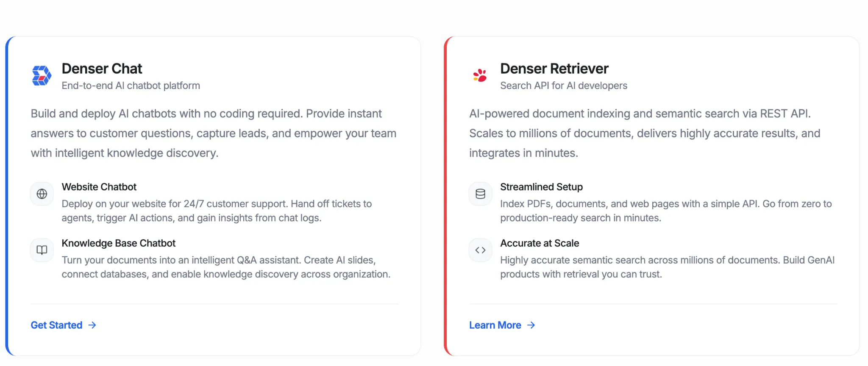Click the globe icon beside Website Chatbot
The width and height of the screenshot is (868, 366).
point(42,194)
